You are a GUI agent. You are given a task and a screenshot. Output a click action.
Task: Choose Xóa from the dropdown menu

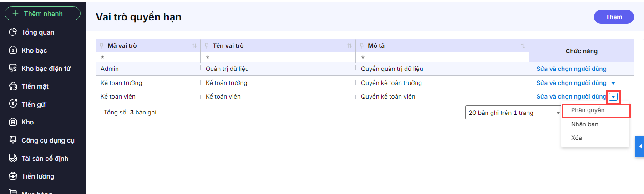tap(576, 138)
